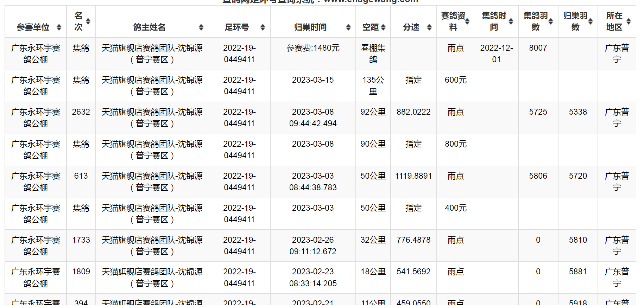
Task: Click the 分速 column header text
Action: [x=411, y=27]
